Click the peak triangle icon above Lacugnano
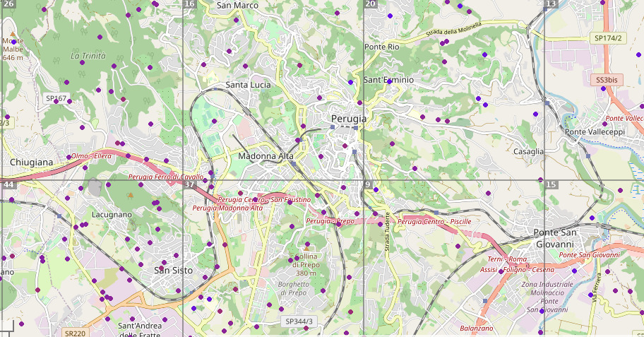This screenshot has height=337, width=644. point(130,194)
